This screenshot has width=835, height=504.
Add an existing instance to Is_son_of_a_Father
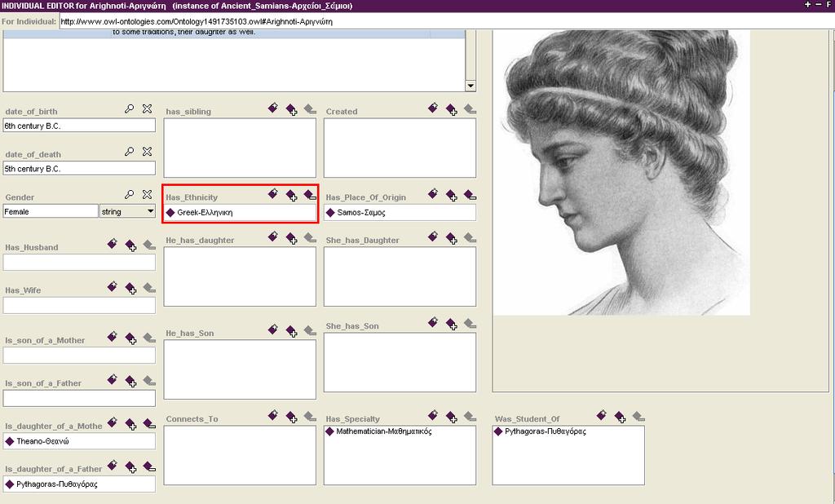(131, 381)
